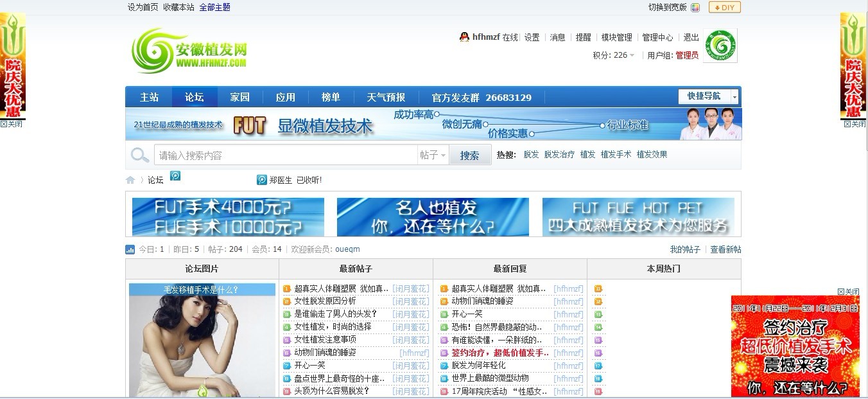Expand the 积分: 226 dropdown
This screenshot has width=868, height=399.
tap(614, 55)
